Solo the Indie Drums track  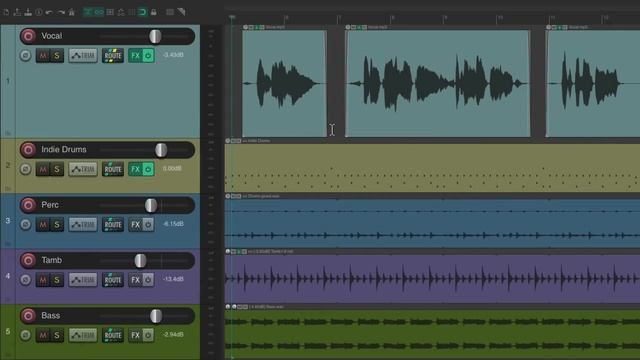pos(57,169)
